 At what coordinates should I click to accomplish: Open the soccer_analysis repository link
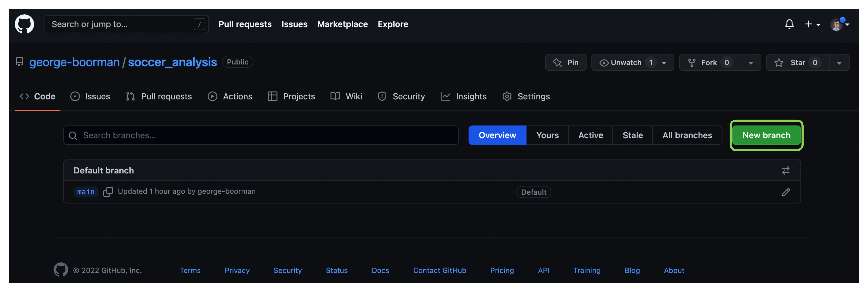tap(172, 62)
